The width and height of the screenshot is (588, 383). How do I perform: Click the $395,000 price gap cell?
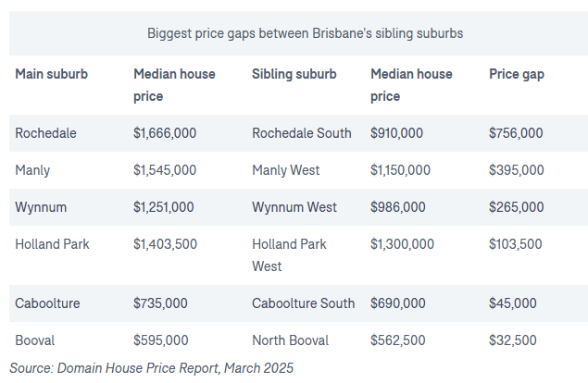pyautogui.click(x=516, y=170)
